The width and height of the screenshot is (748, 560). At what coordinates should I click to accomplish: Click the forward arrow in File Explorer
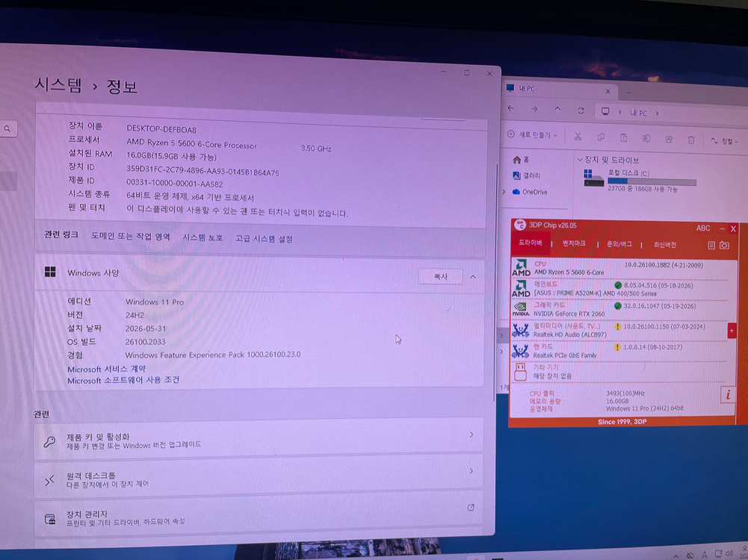pos(534,109)
